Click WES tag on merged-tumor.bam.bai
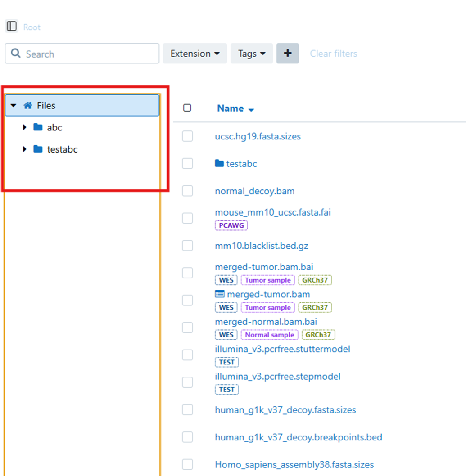 click(x=226, y=280)
